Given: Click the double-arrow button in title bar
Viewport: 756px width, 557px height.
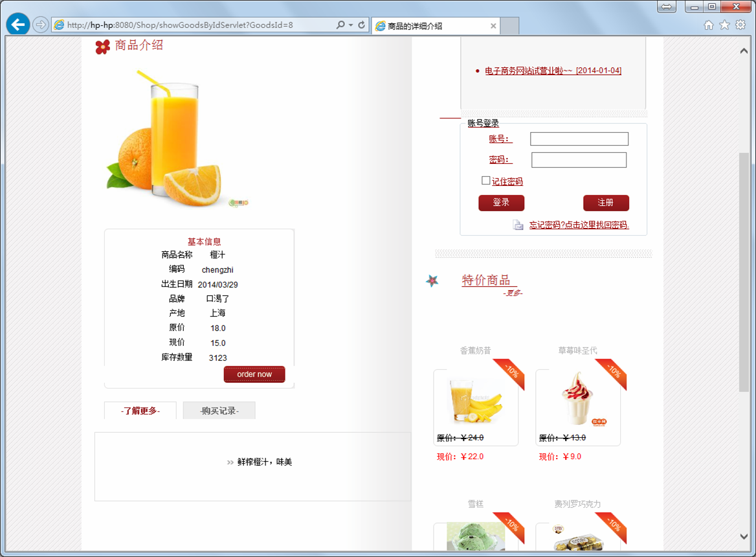Looking at the screenshot, I should tap(666, 6).
